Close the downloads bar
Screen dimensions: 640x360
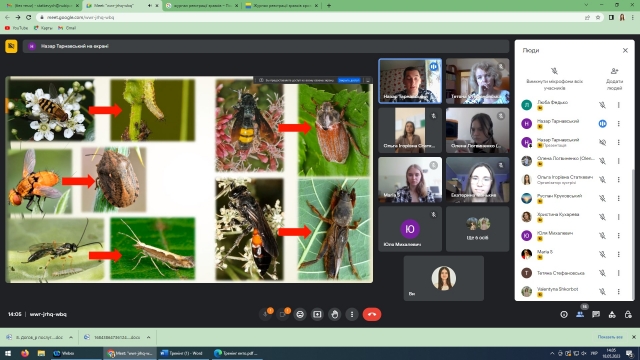[633, 337]
